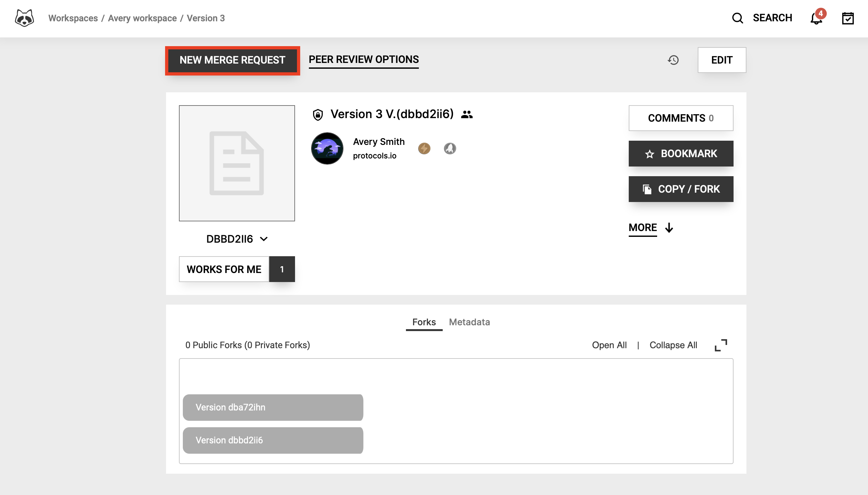This screenshot has width=868, height=495.
Task: Expand forks view to fullscreen
Action: click(721, 345)
